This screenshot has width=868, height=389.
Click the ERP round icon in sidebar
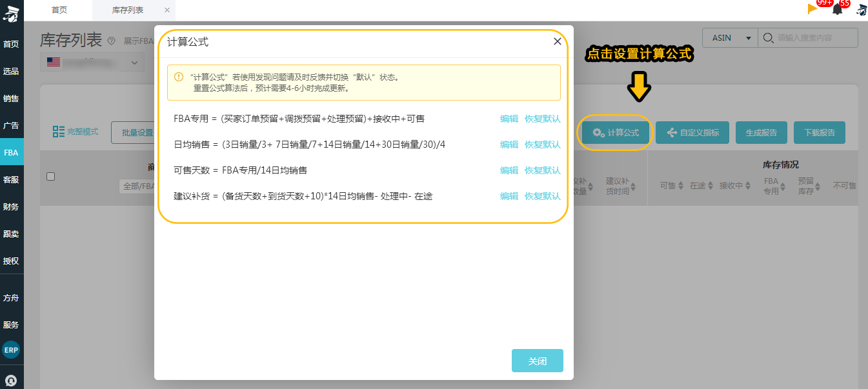pyautogui.click(x=12, y=350)
